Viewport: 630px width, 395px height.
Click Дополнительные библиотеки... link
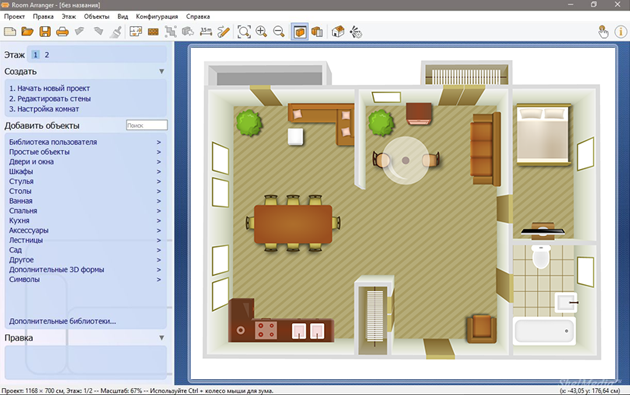coord(62,321)
